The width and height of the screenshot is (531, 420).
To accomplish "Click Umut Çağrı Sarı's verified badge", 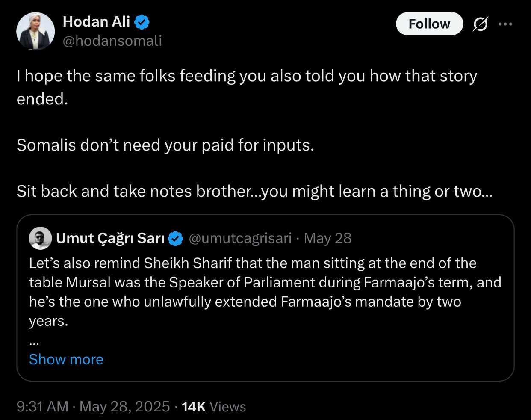I will tap(175, 239).
